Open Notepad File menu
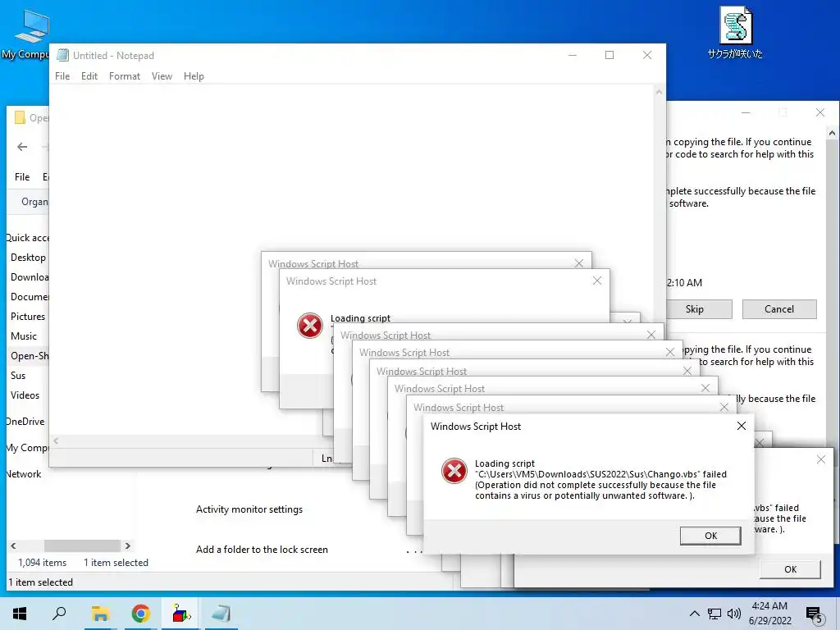The width and height of the screenshot is (840, 630). tap(62, 76)
